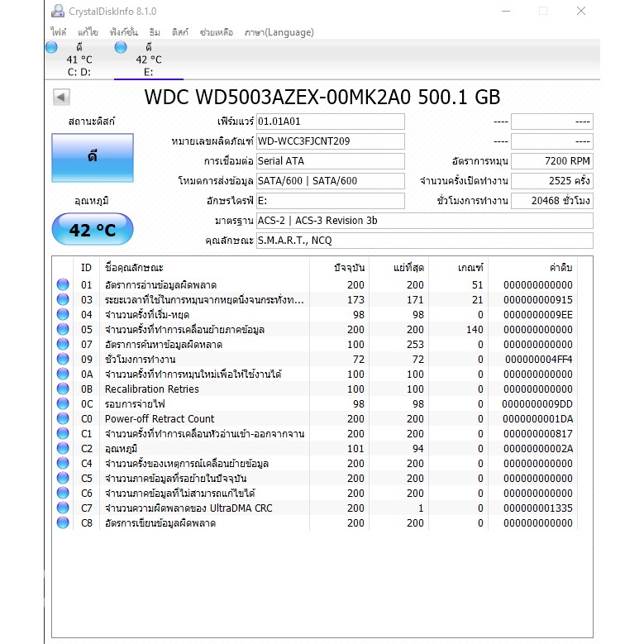Image resolution: width=644 pixels, height=644 pixels.
Task: Open the แก้ไข menu
Action: click(x=88, y=32)
